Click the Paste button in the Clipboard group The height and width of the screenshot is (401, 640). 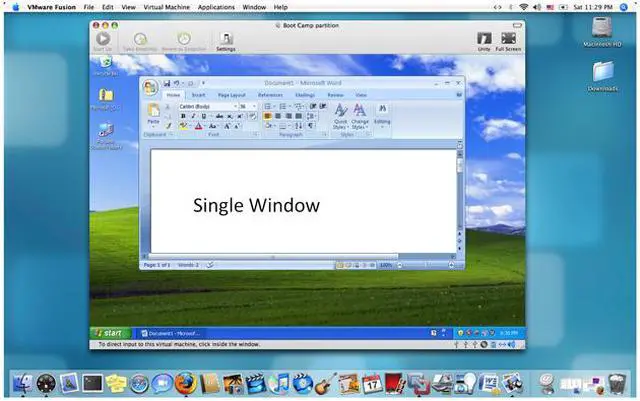pyautogui.click(x=153, y=114)
